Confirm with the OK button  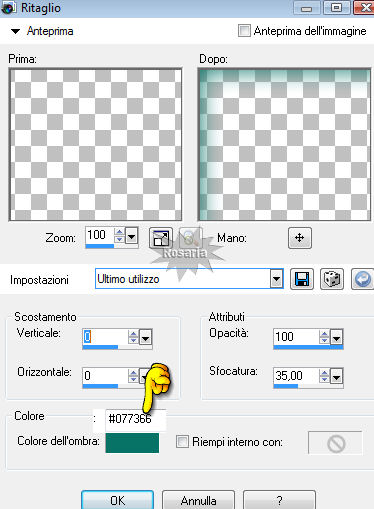click(117, 500)
